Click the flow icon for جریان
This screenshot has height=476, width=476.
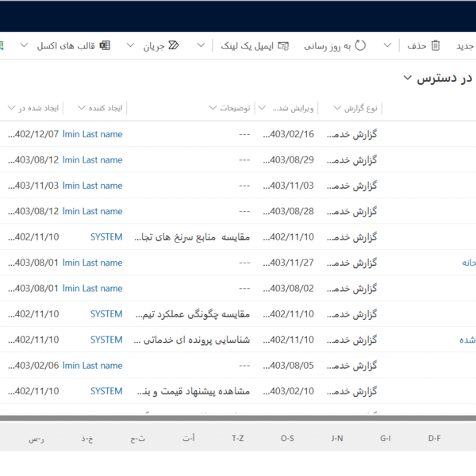[x=174, y=46]
